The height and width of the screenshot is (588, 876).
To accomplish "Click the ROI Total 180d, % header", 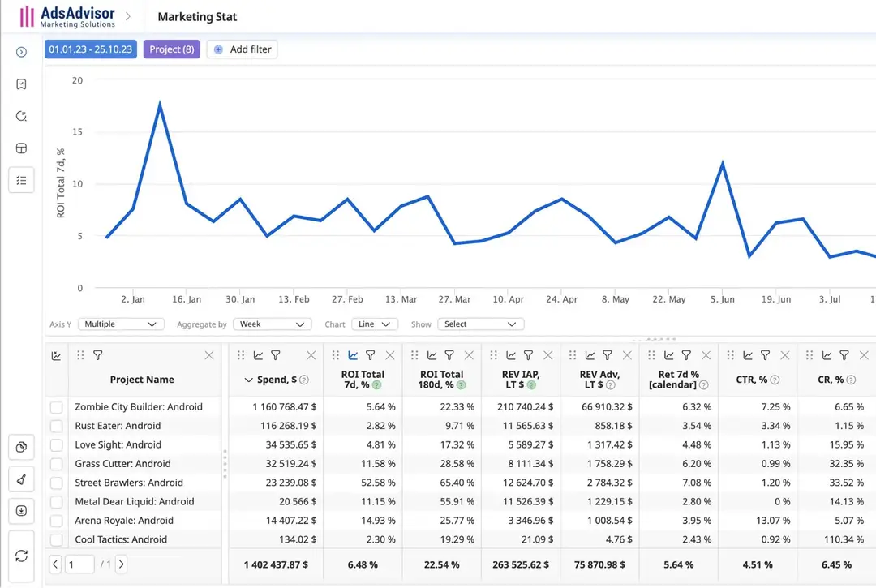I will click(x=441, y=380).
